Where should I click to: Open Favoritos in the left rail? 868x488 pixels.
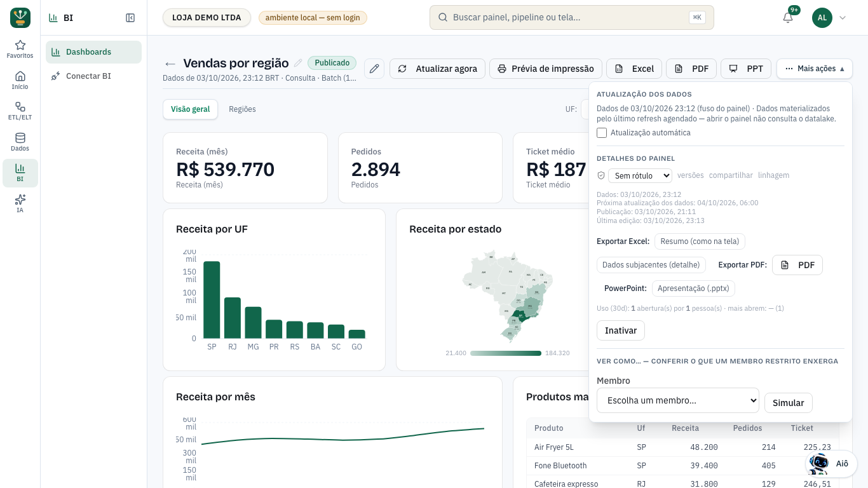[20, 49]
